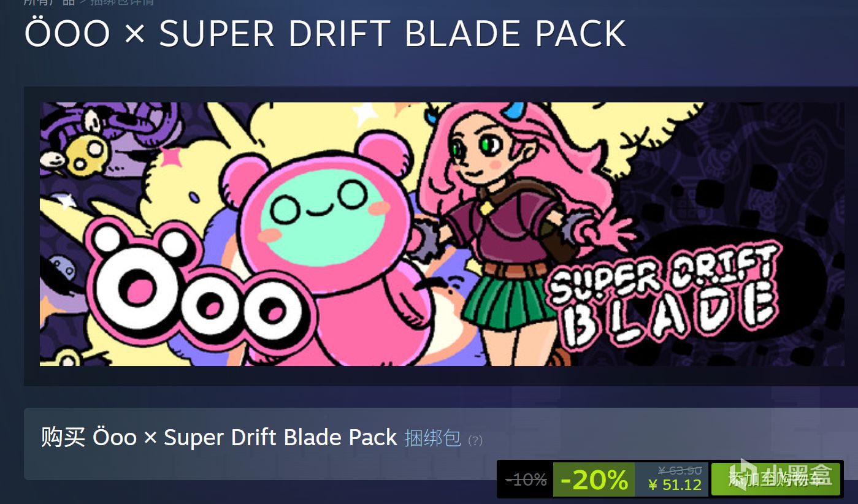Click the (?) help icon beside 捆绑包
Viewport: 858px width, 504px height.
(x=475, y=440)
